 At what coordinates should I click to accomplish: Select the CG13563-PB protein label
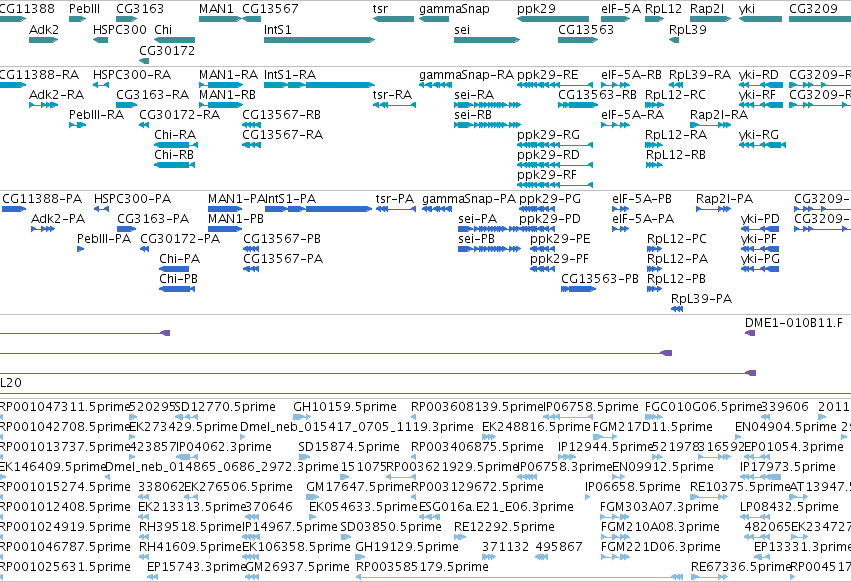[x=600, y=279]
